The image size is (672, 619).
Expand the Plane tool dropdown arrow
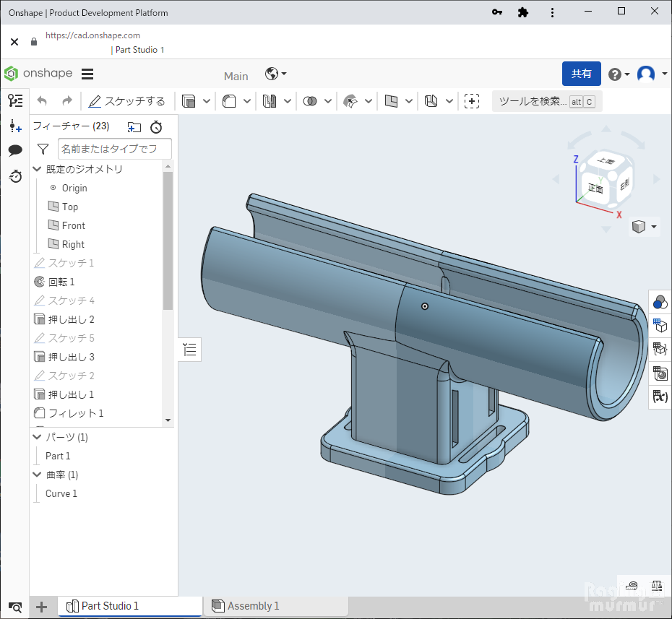(409, 102)
